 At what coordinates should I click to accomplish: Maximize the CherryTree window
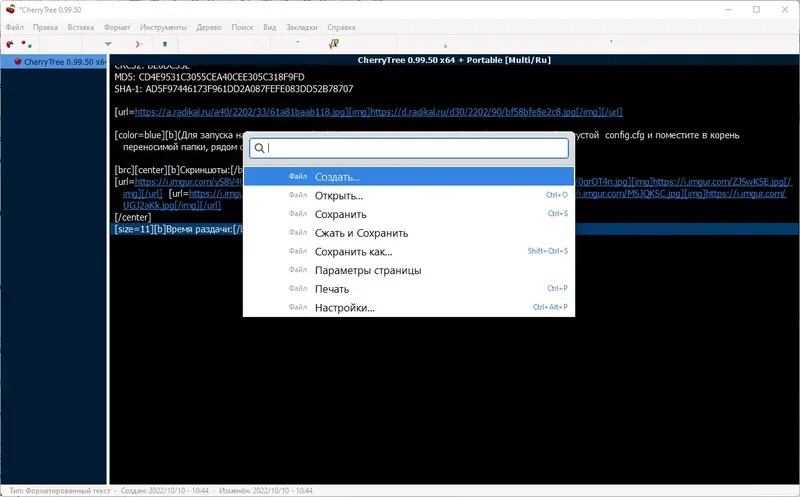tap(757, 10)
